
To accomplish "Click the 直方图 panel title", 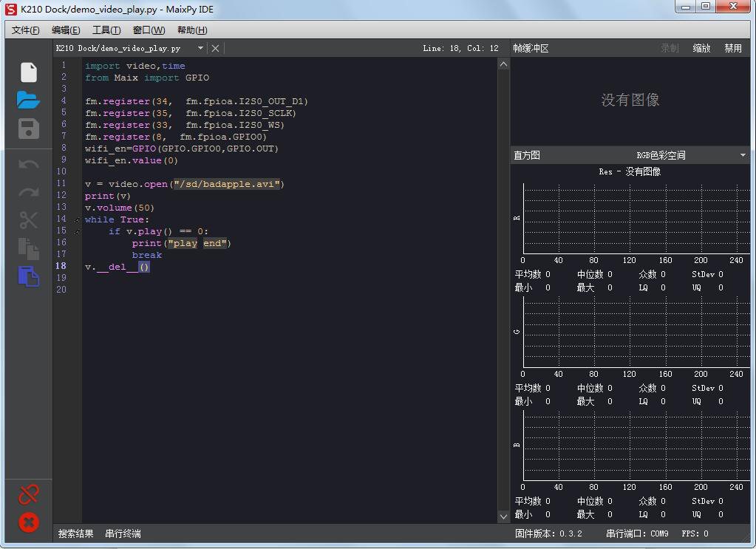I will [x=526, y=155].
